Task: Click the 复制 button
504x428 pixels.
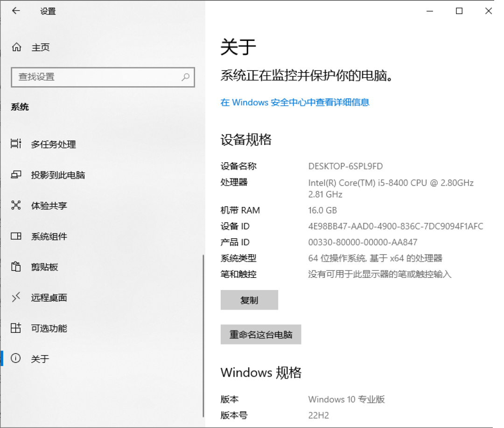Action: coord(249,300)
